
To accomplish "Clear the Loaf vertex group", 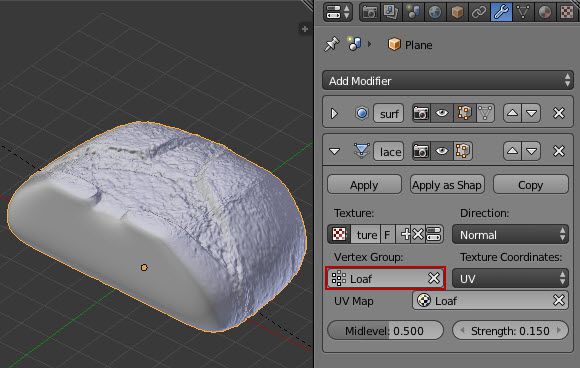I will point(434,278).
